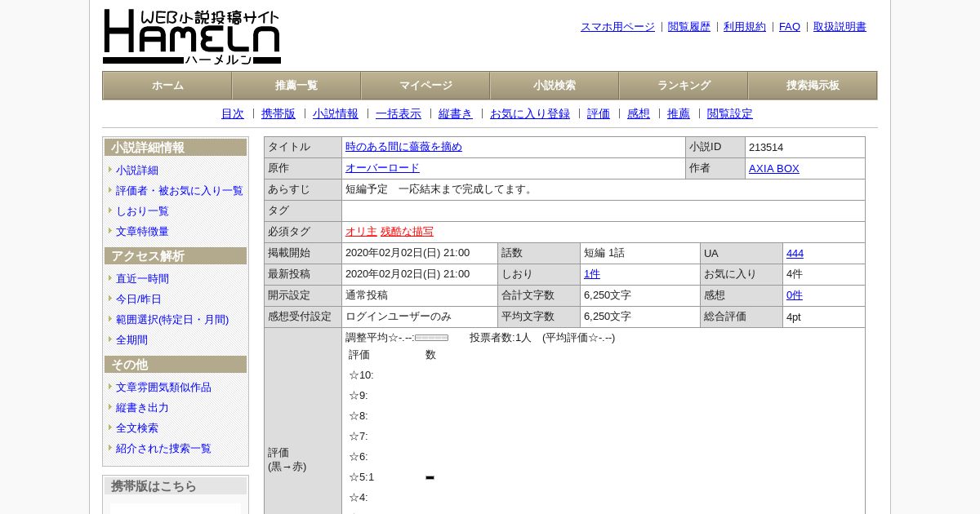Image resolution: width=980 pixels, height=514 pixels.
Task: View 全期間 access analysis
Action: click(131, 340)
